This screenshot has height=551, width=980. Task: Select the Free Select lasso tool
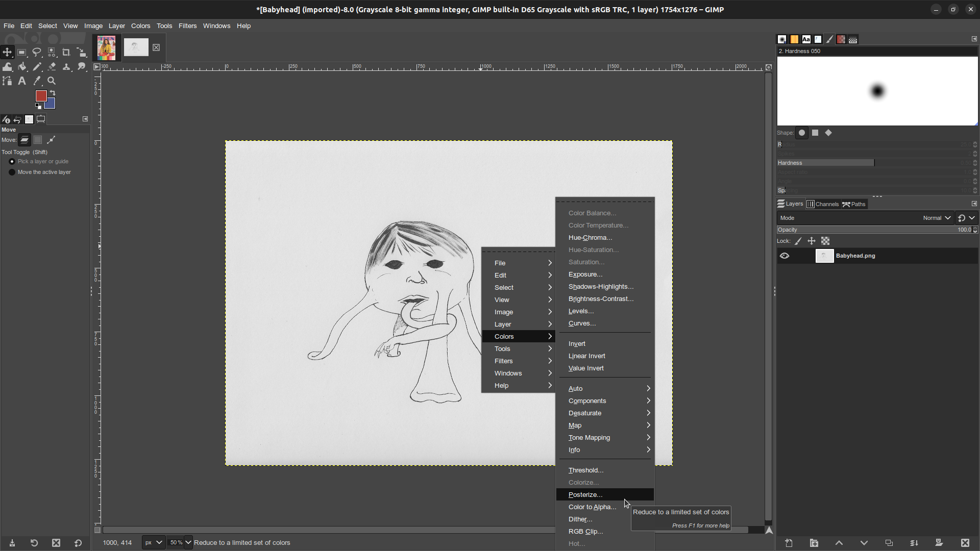coord(37,53)
